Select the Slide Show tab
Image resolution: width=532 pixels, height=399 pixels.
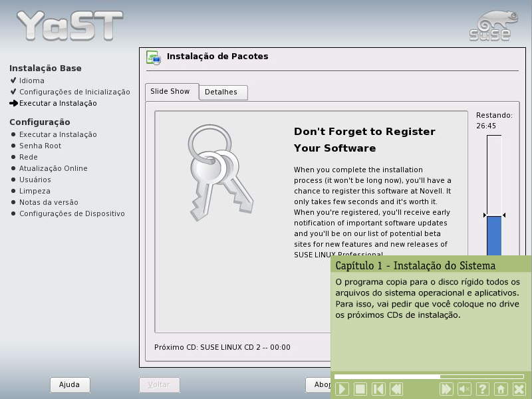(170, 92)
